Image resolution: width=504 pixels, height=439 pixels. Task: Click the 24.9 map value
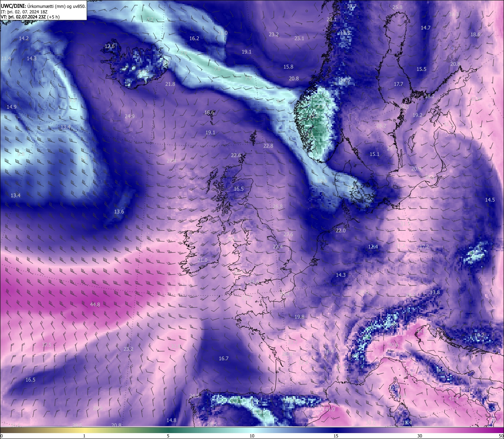point(130,116)
